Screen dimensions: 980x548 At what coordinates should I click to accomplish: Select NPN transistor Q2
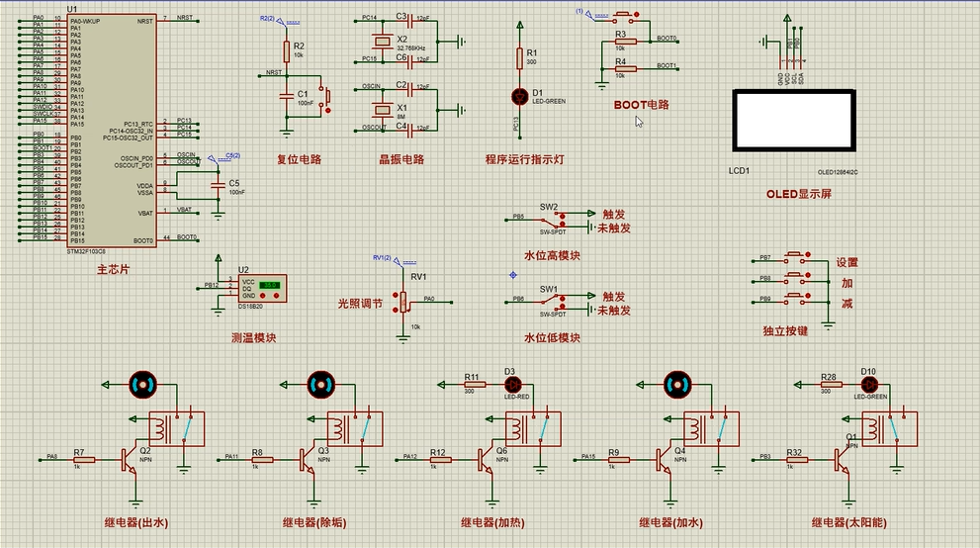tap(129, 461)
